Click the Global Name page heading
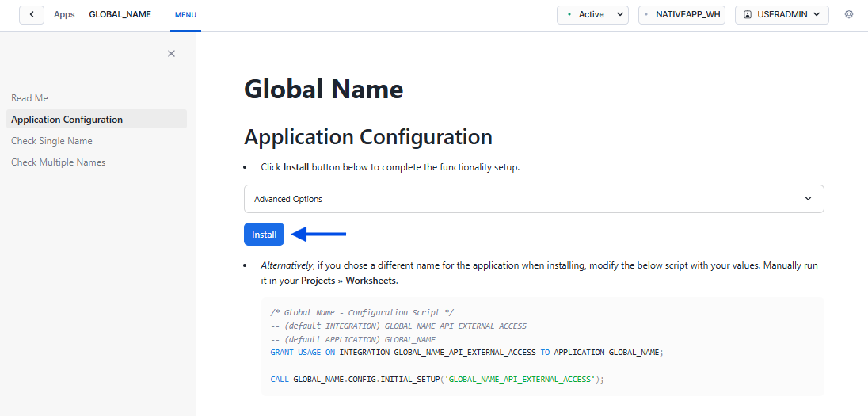The image size is (868, 416). tap(323, 90)
